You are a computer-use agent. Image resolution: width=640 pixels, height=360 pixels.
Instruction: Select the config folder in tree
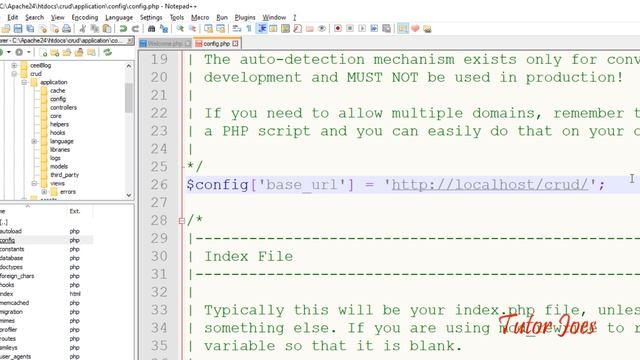coord(58,99)
